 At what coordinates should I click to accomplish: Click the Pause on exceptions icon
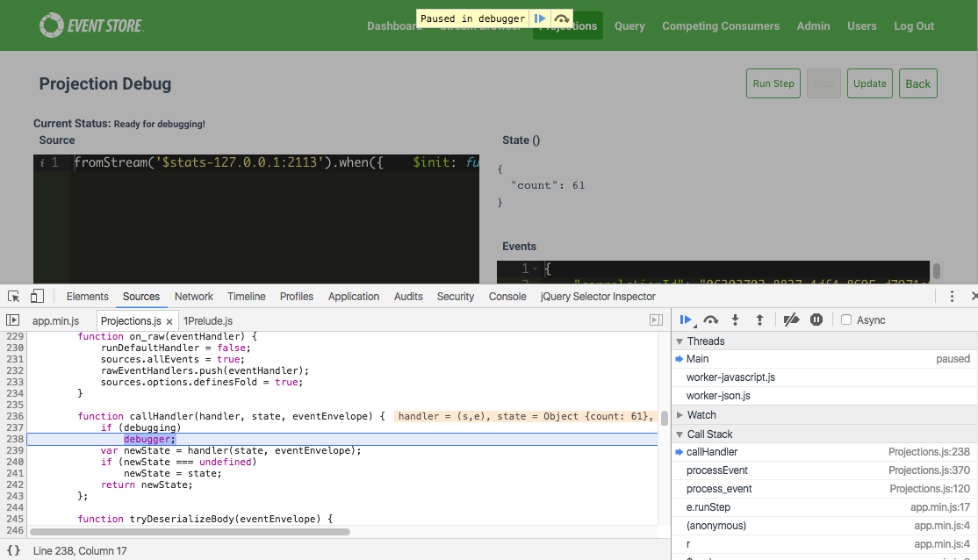pos(816,319)
